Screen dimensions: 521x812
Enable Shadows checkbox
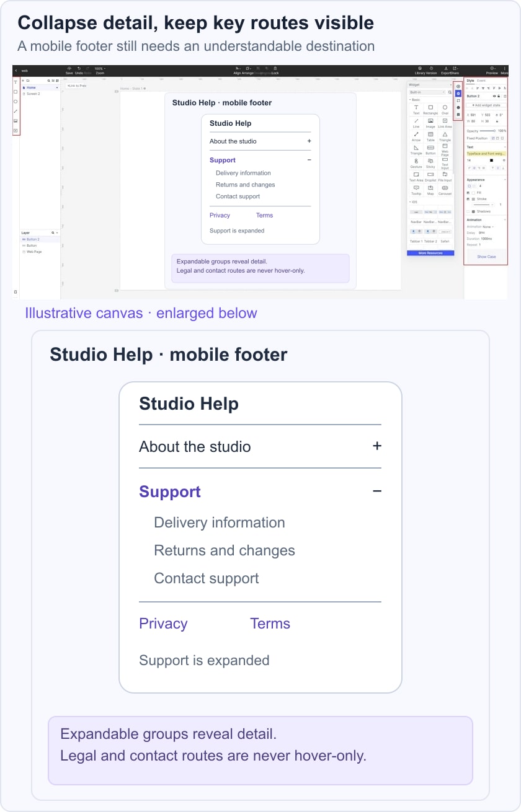[468, 211]
